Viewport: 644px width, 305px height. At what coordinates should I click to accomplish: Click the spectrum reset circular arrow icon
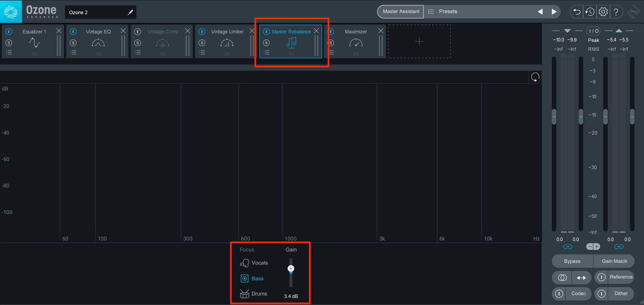point(535,77)
